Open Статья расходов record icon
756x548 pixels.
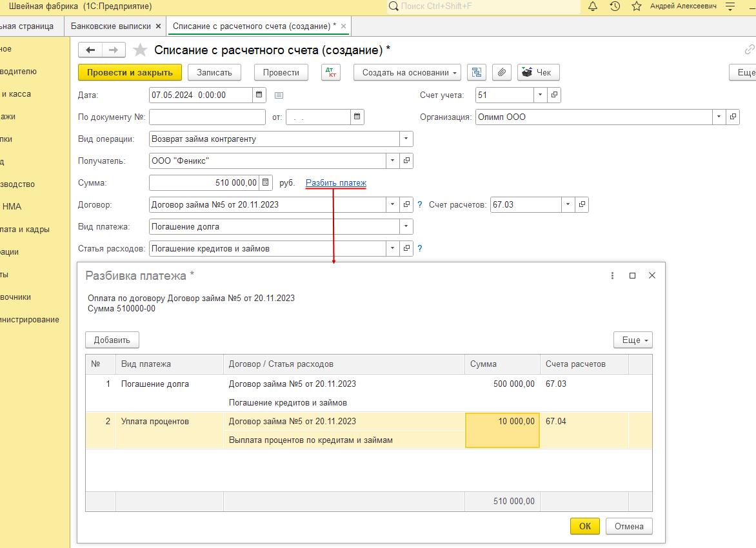click(406, 248)
